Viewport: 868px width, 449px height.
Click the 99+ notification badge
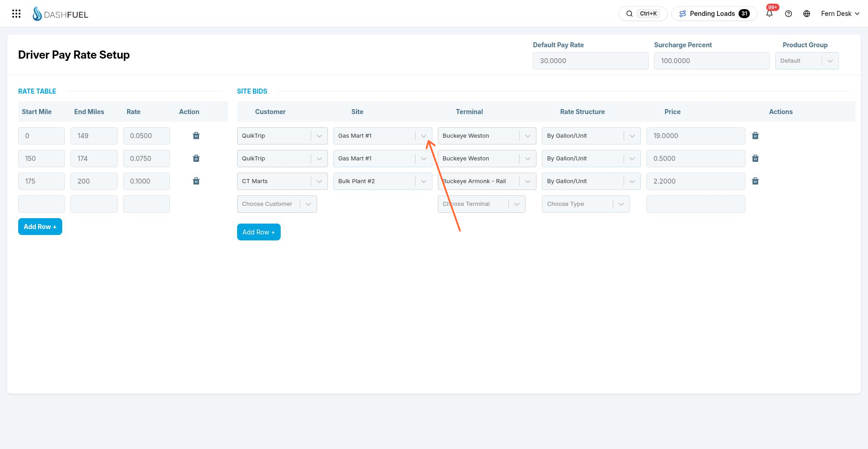pos(773,7)
